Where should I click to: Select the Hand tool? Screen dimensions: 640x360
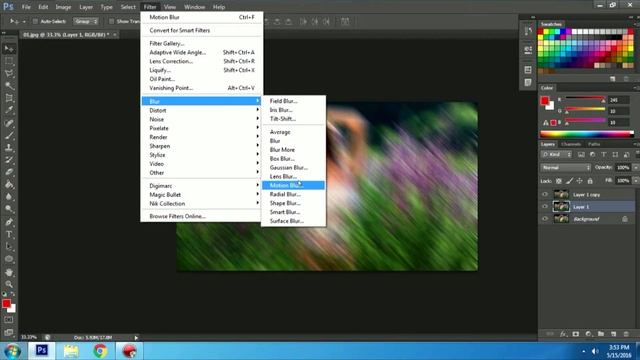pyautogui.click(x=9, y=272)
